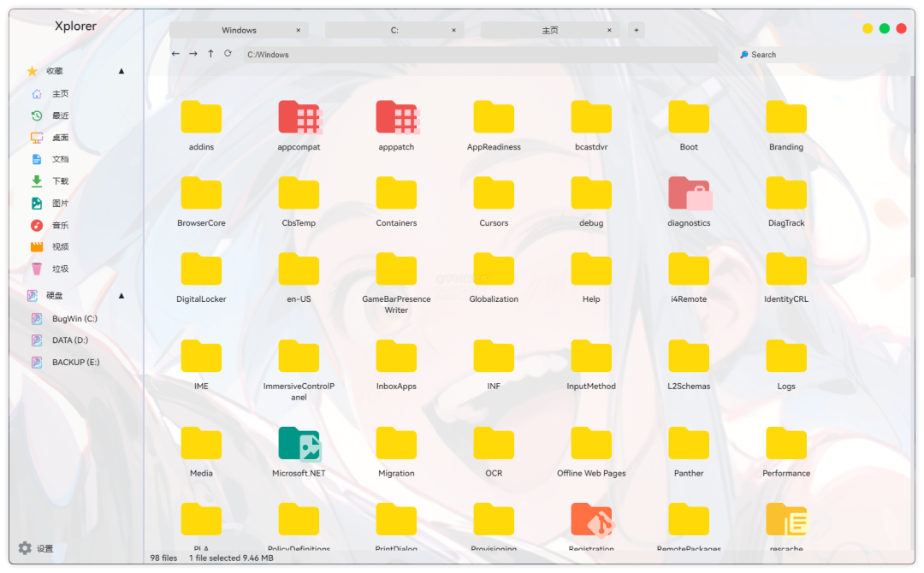Screen dimensions: 924x573
Task: Click the back navigation arrow
Action: [175, 54]
